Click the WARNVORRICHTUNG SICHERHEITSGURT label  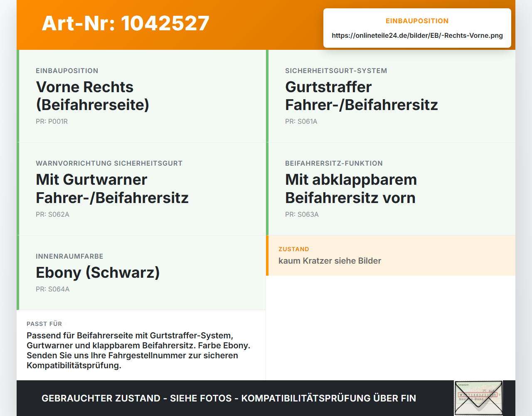pyautogui.click(x=109, y=163)
